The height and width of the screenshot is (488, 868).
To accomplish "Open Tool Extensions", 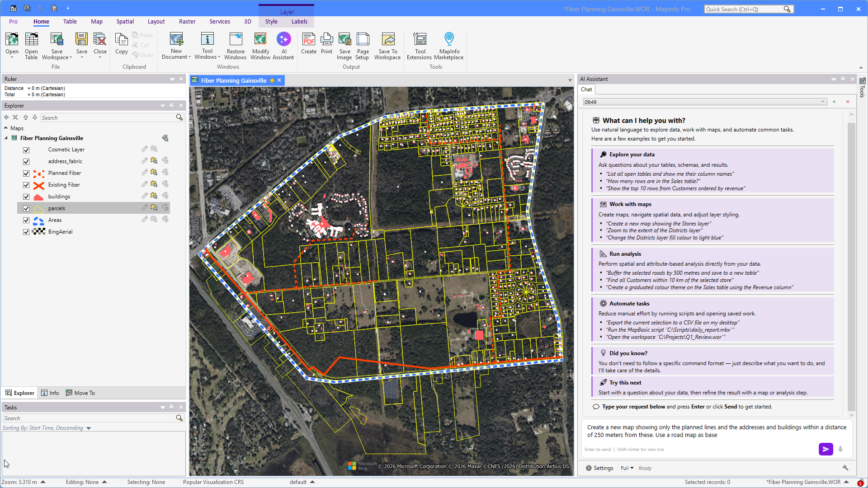I will coord(420,46).
